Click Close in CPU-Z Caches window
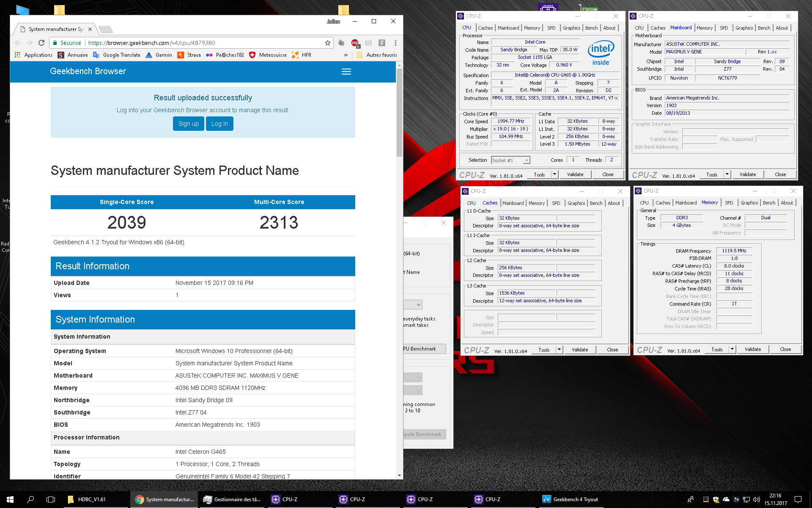812x508 pixels. [612, 350]
